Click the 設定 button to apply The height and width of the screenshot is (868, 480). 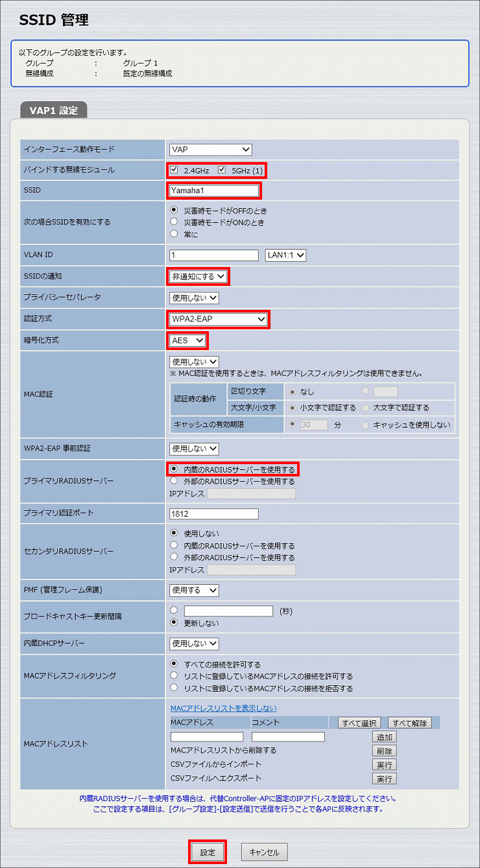[x=208, y=852]
